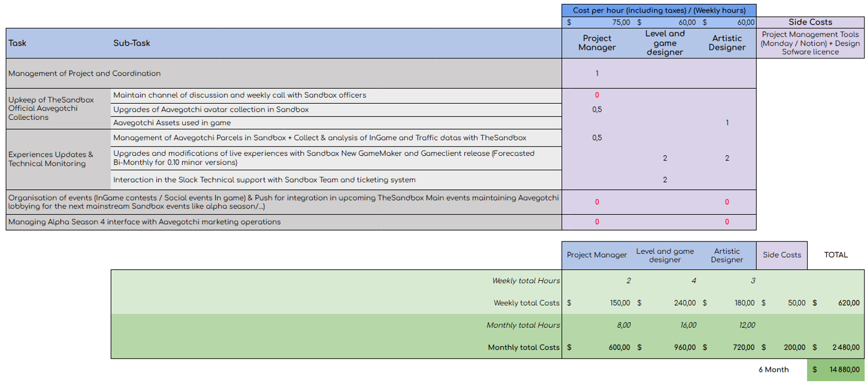The image size is (868, 388).
Task: Select the '6 Month' label
Action: coord(774,369)
